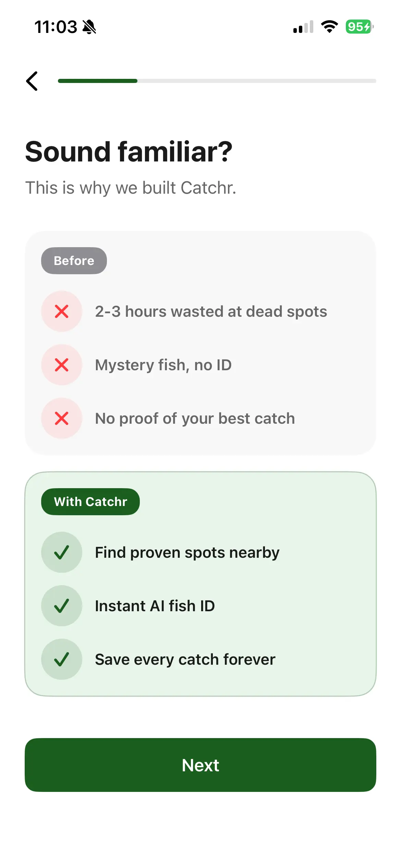Tap the gray Before label pill
The width and height of the screenshot is (401, 868).
point(74,261)
